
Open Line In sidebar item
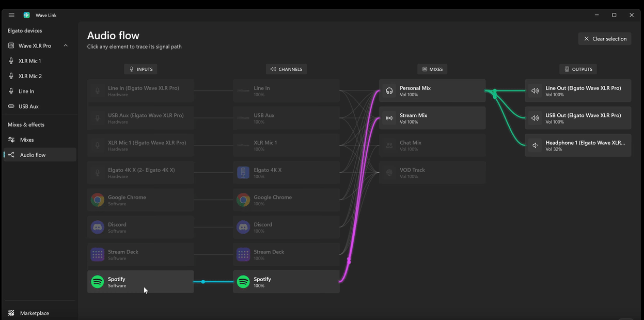[39, 91]
